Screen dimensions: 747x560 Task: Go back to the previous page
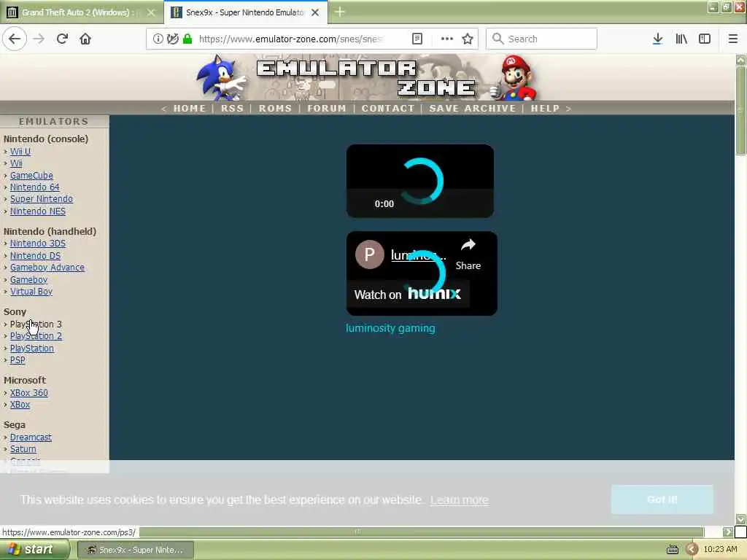click(15, 39)
